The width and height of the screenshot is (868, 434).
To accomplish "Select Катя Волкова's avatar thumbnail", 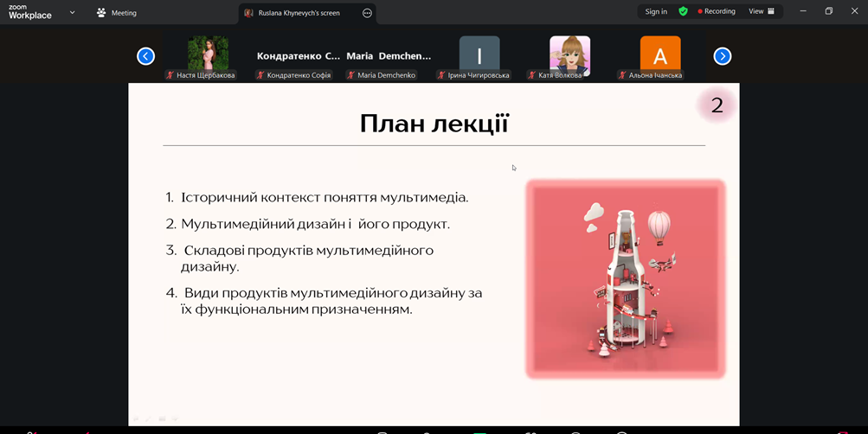I will (x=569, y=54).
